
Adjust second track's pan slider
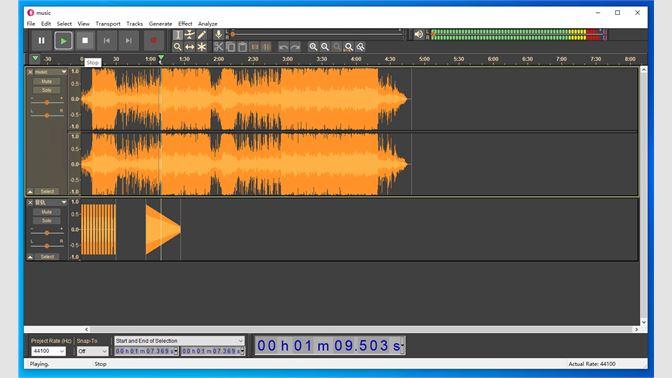47,246
